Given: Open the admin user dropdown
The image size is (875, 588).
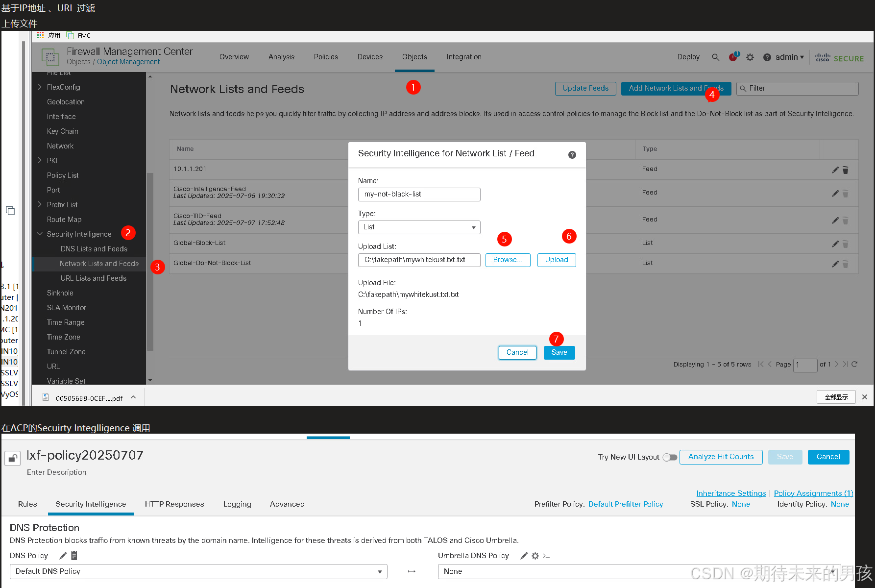Looking at the screenshot, I should tap(789, 57).
